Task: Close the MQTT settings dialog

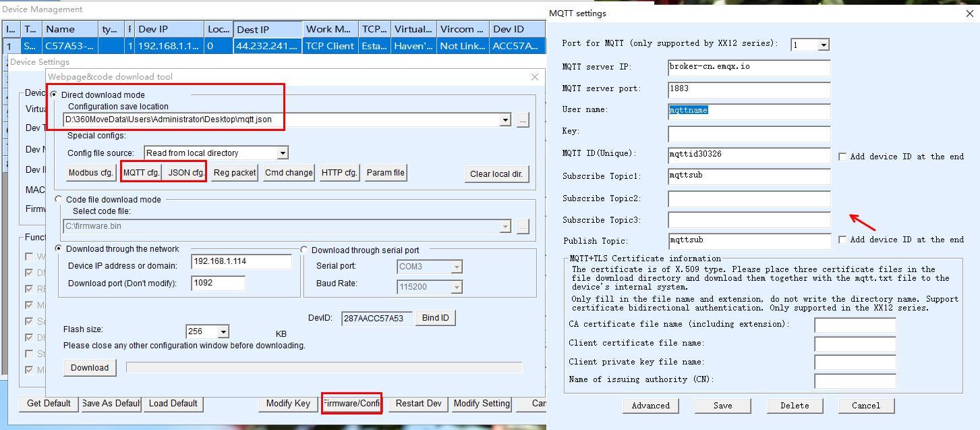Action: pyautogui.click(x=969, y=13)
